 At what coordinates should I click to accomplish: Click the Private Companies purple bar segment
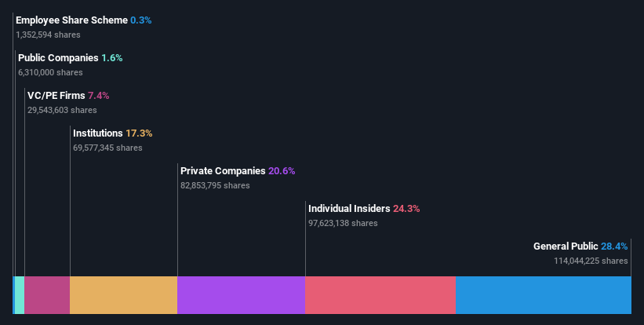coord(241,295)
